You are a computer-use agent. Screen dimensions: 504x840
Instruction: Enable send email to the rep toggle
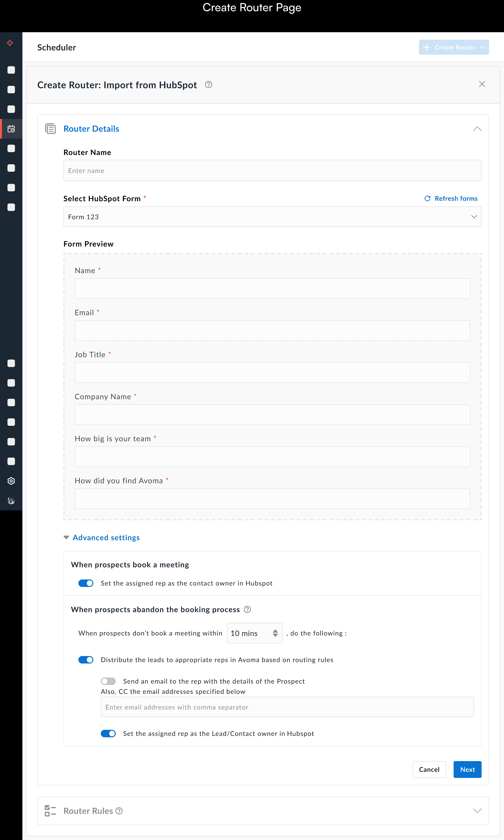tap(108, 681)
